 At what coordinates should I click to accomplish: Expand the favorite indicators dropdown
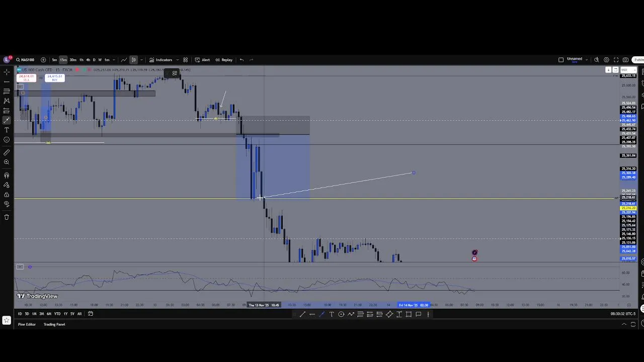[177, 60]
